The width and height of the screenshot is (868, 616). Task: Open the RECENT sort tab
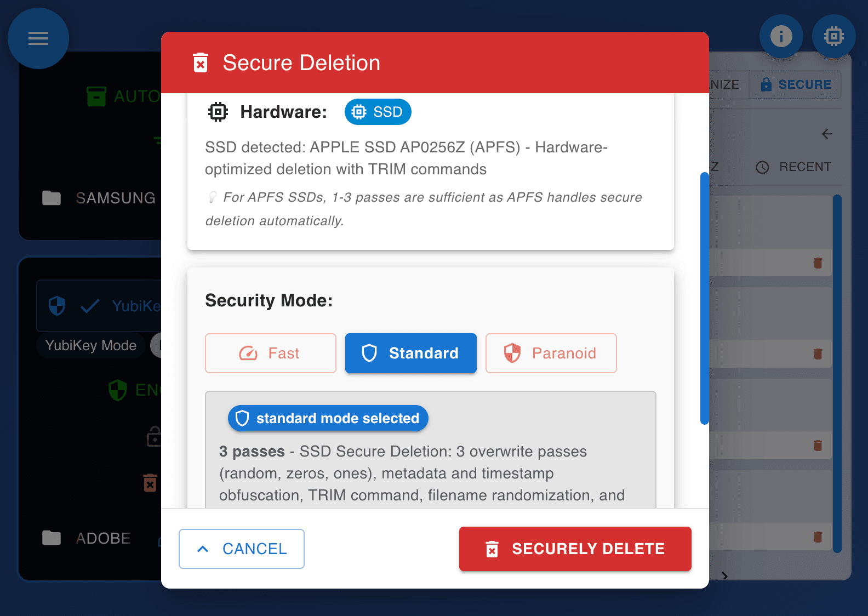pos(793,167)
